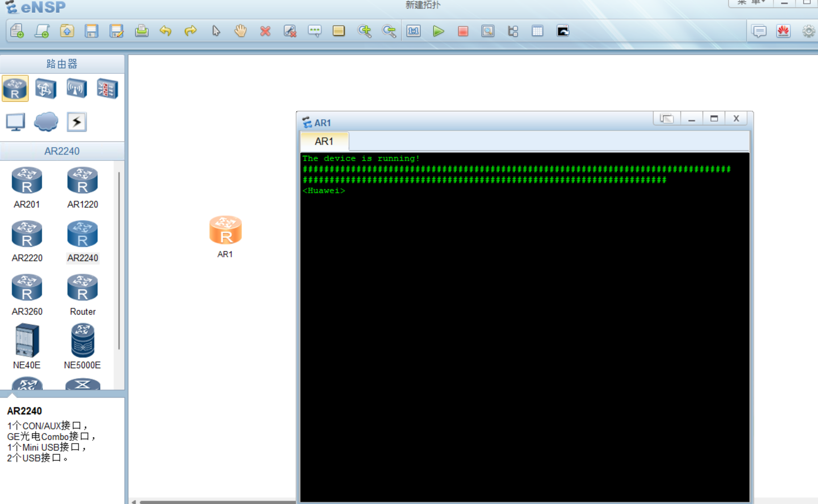
Task: Click the Print toolbar icon
Action: pos(142,31)
